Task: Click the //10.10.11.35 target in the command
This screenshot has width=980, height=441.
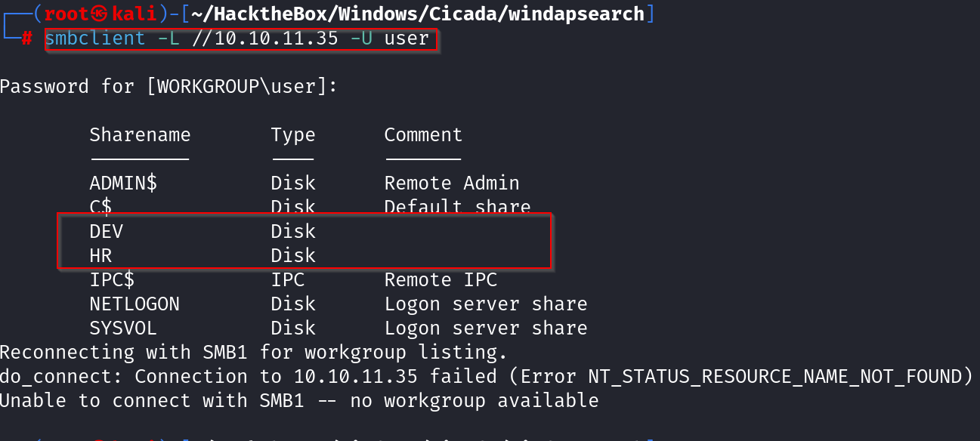Action: pyautogui.click(x=265, y=39)
